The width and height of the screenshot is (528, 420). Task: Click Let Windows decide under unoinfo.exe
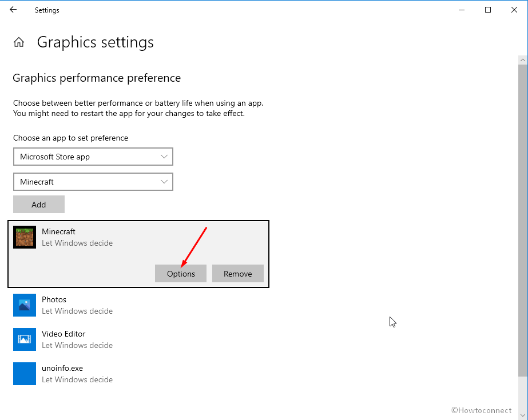point(77,379)
